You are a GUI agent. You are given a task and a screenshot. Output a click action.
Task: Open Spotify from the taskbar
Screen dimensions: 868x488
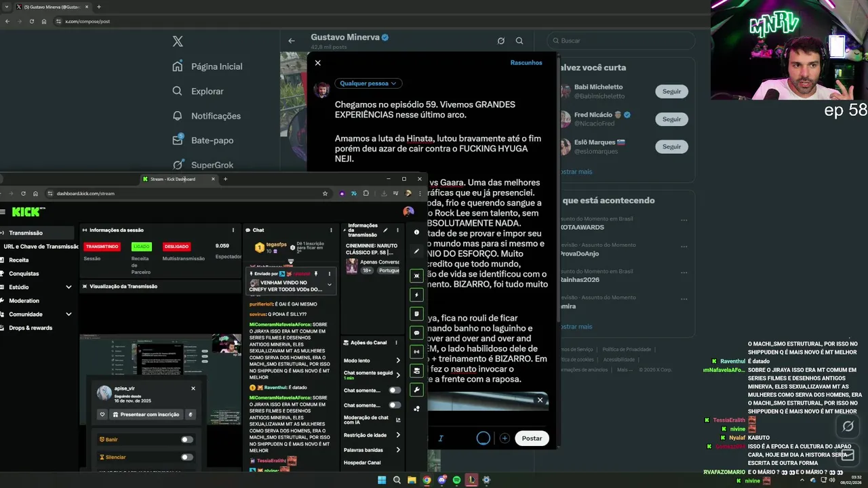point(456,480)
